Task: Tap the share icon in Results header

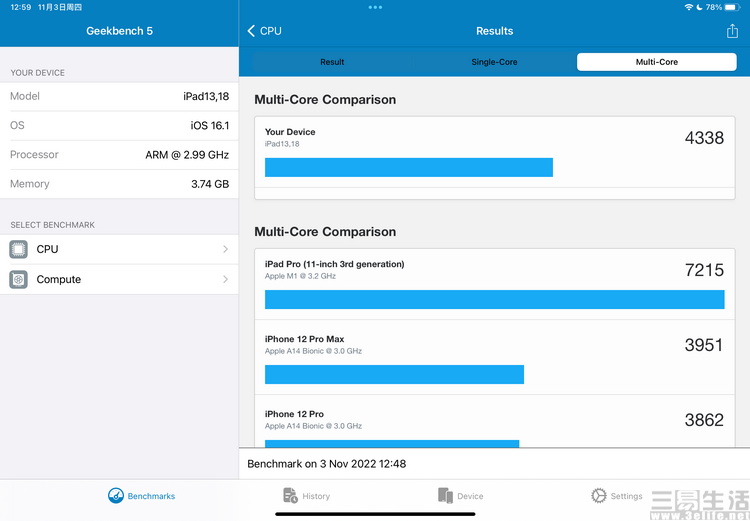Action: (x=732, y=31)
